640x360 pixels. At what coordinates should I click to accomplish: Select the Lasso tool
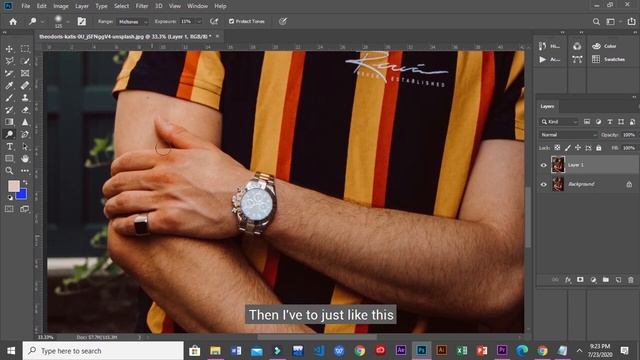click(x=9, y=61)
